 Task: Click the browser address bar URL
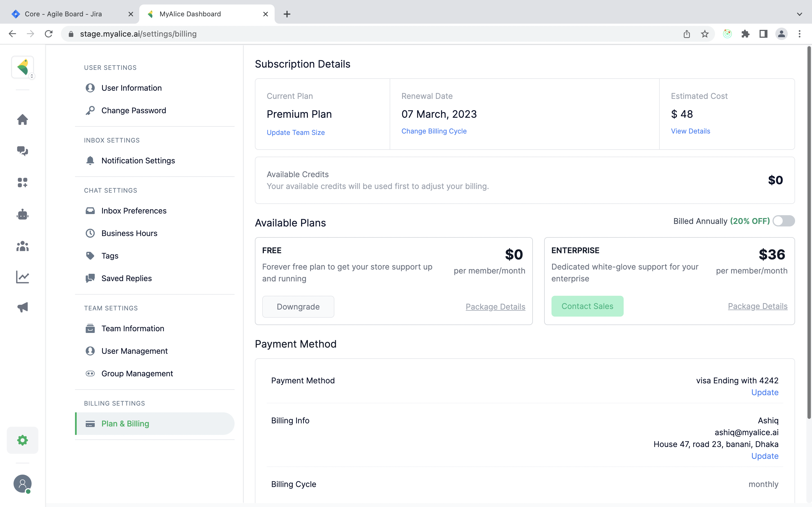tap(138, 34)
